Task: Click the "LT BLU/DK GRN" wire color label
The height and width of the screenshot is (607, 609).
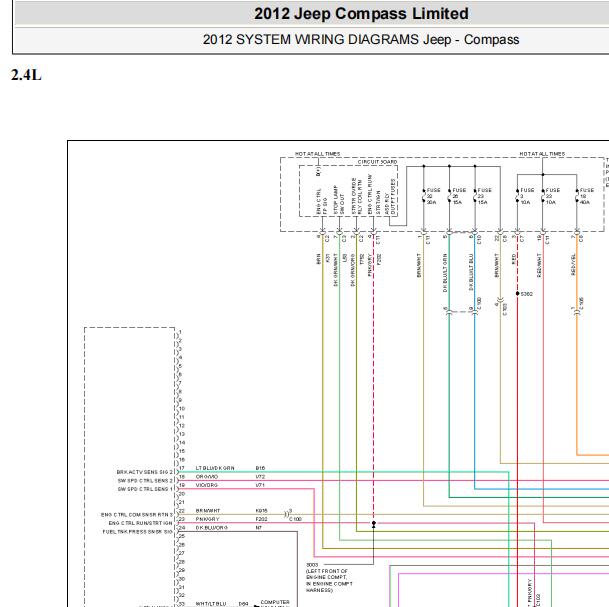Action: click(215, 468)
